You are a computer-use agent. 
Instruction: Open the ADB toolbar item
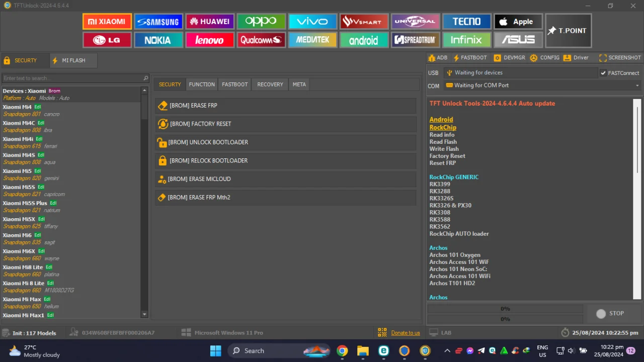tap(438, 58)
